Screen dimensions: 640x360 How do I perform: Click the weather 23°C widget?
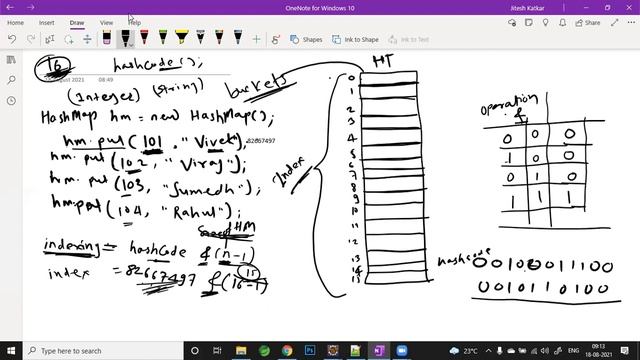(x=463, y=351)
